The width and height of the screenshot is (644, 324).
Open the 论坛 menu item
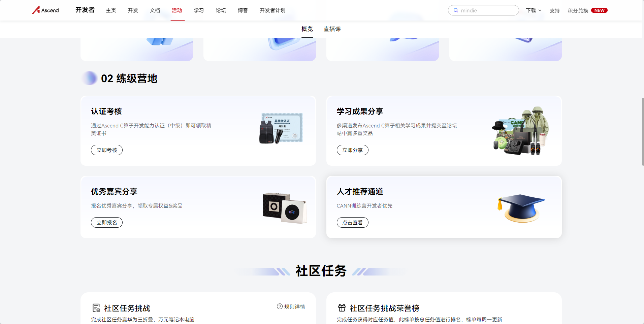point(221,10)
